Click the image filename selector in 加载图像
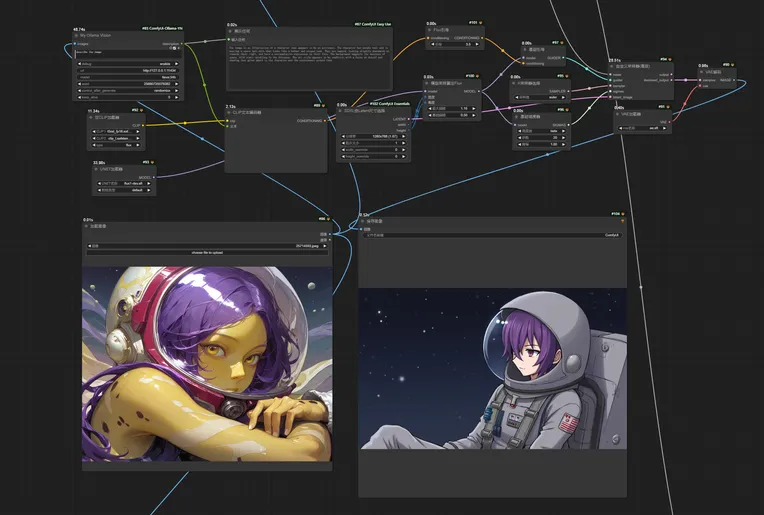The image size is (764, 515). coord(206,244)
